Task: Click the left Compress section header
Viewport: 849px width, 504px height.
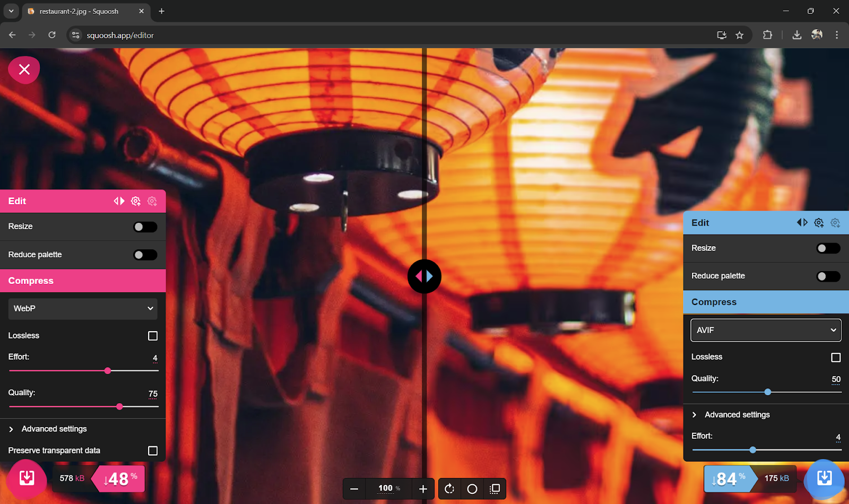Action: [x=83, y=281]
